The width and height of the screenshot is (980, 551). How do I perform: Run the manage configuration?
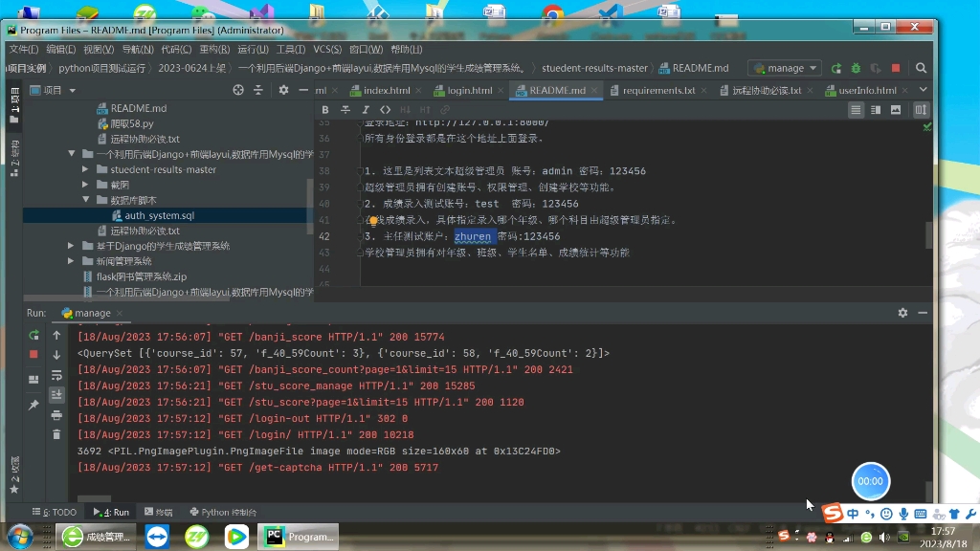tap(836, 68)
